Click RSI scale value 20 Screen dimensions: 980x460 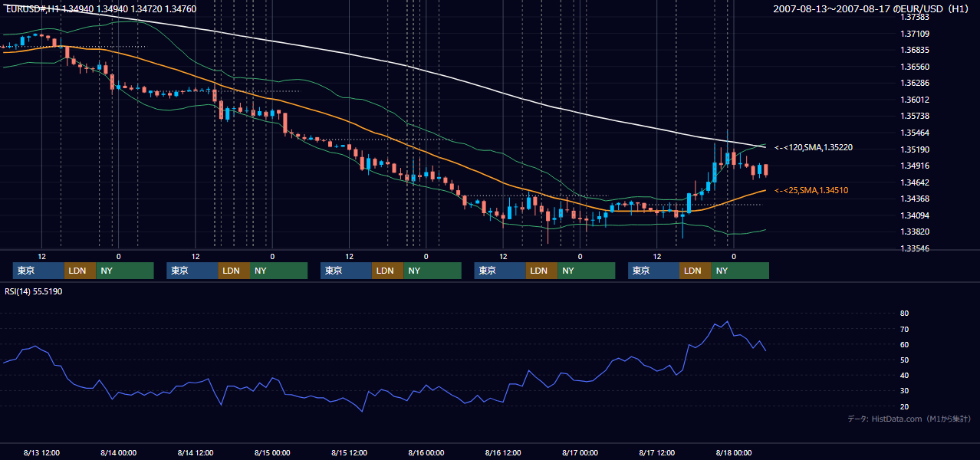coord(905,406)
